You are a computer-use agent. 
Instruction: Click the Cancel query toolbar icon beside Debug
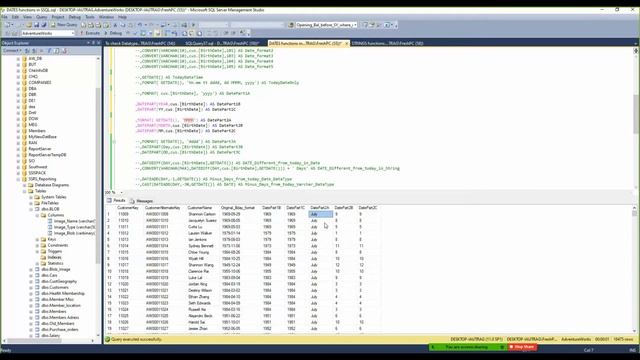pyautogui.click(x=128, y=33)
